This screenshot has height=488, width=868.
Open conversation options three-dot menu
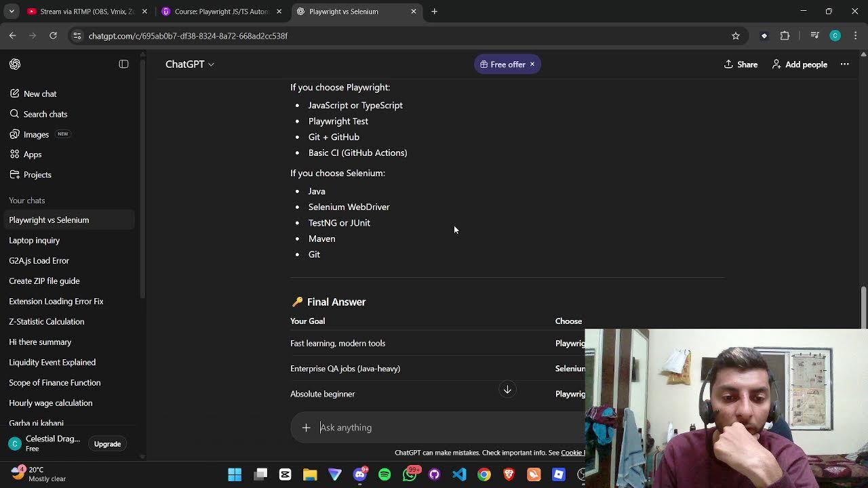click(x=844, y=64)
